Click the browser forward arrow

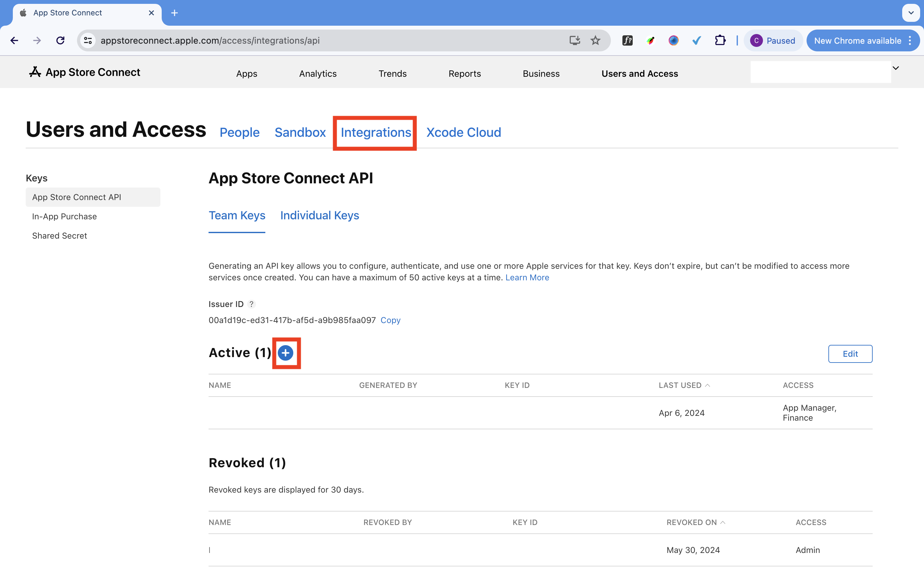coord(37,40)
